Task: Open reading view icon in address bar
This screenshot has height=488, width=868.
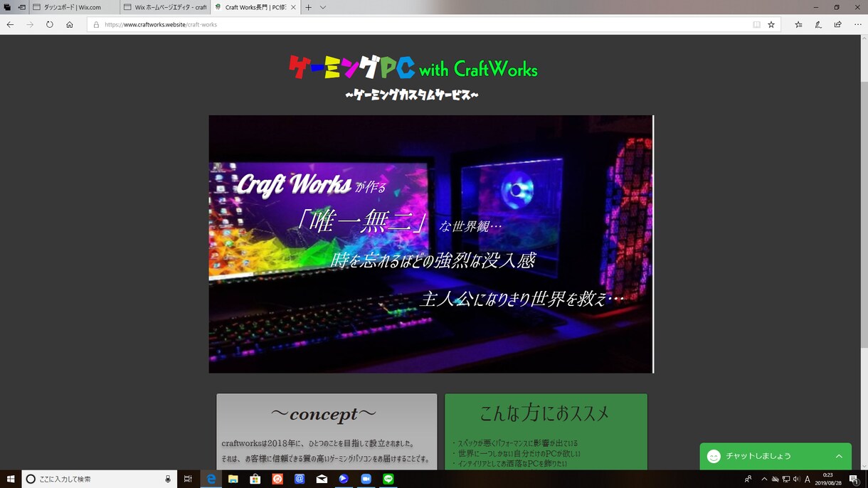Action: pyautogui.click(x=756, y=24)
